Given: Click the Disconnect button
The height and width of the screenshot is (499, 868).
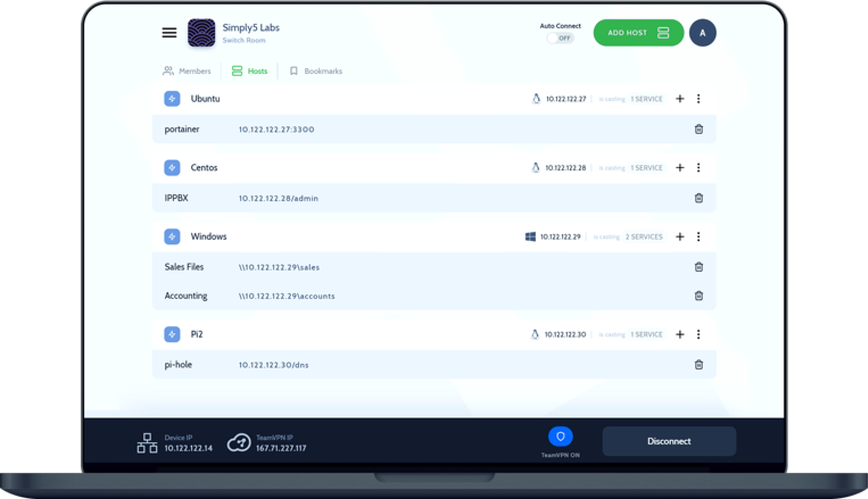Looking at the screenshot, I should click(669, 441).
